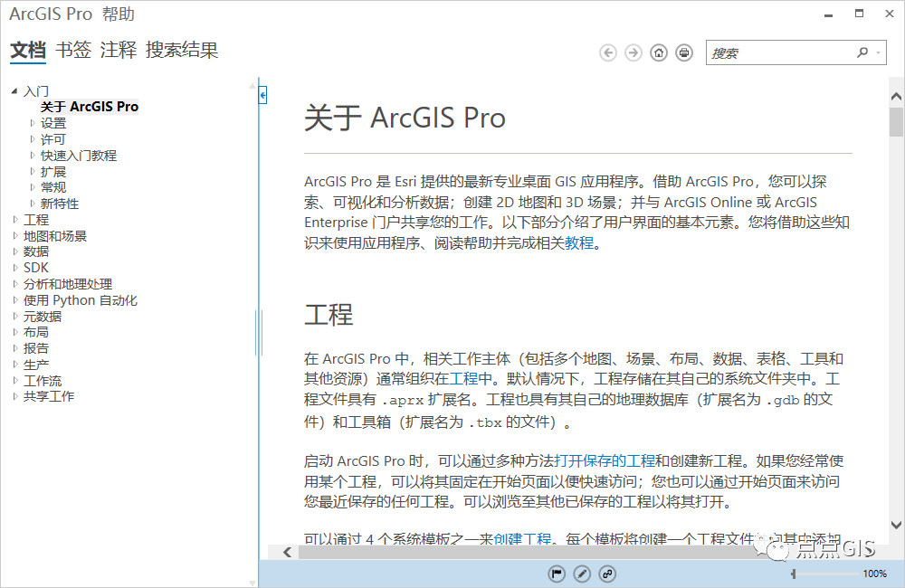Switch to the 书签 tab

[73, 51]
